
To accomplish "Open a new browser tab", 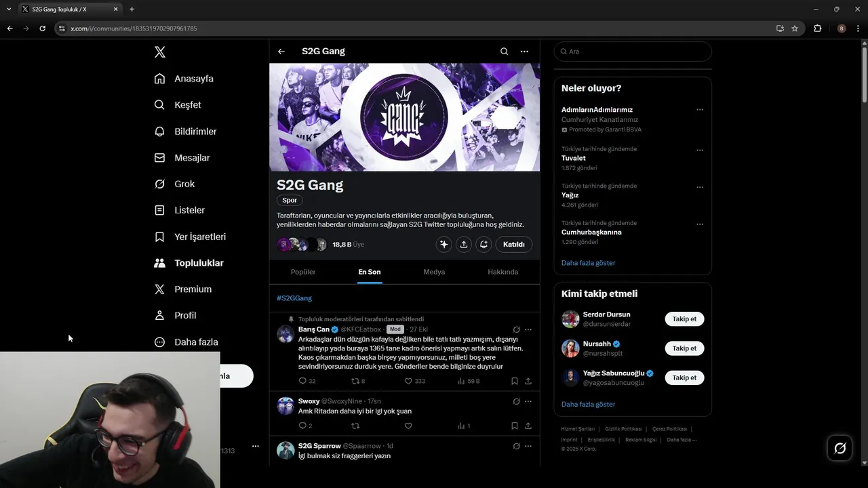I will coord(132,9).
